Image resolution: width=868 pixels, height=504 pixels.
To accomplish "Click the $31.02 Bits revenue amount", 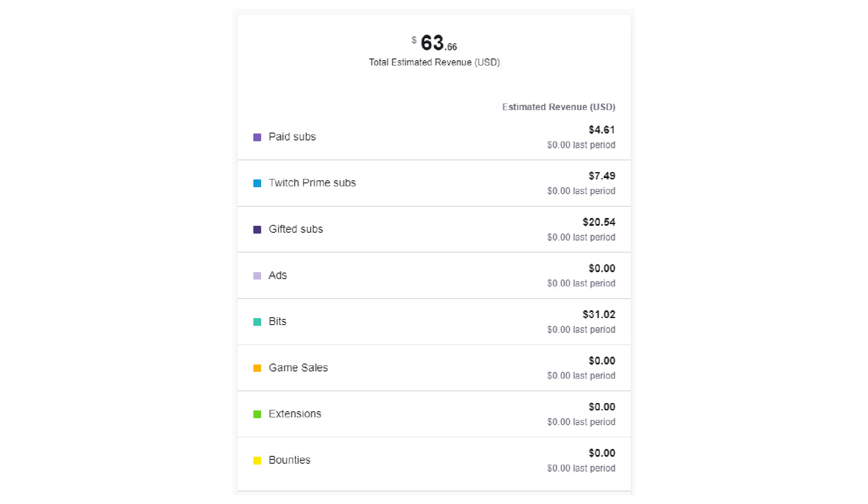I will 599,315.
